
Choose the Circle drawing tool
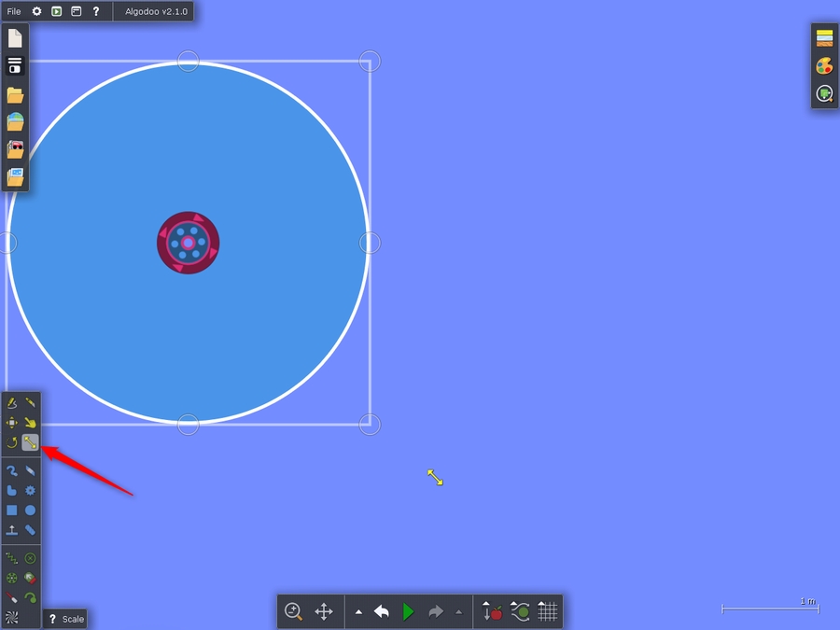coord(31,511)
